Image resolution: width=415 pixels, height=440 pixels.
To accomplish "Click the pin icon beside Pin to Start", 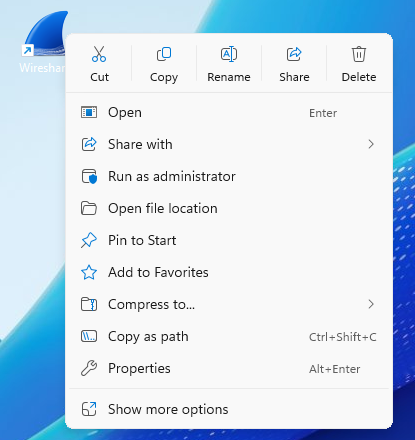I will tap(89, 240).
